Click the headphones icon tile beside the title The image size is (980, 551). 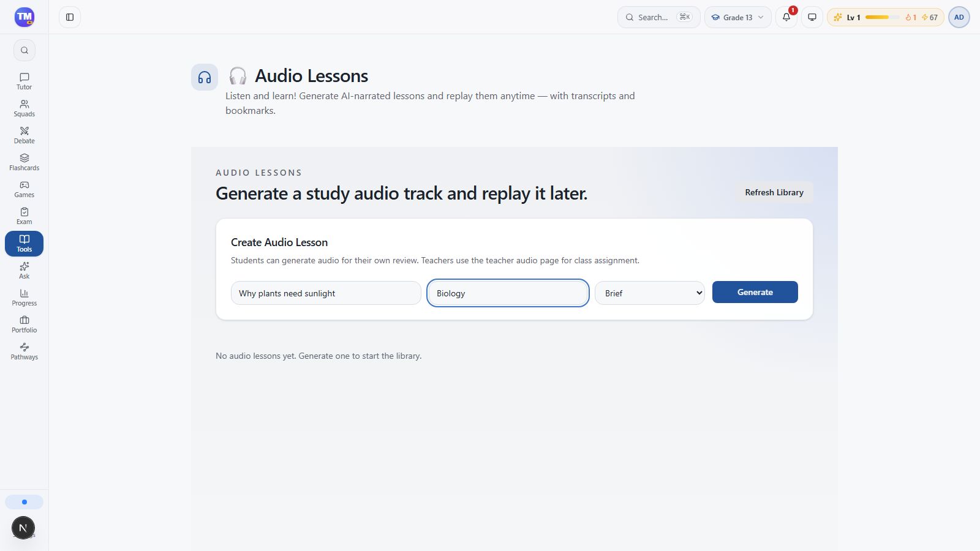205,77
